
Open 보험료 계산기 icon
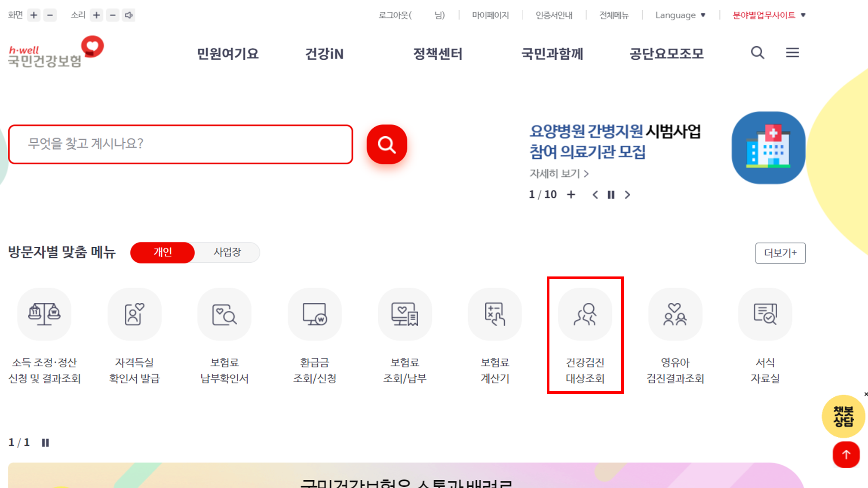tap(494, 314)
